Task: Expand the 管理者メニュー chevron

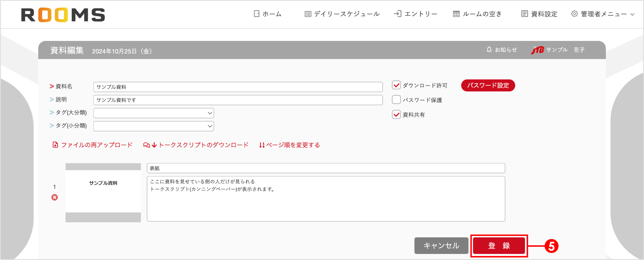Action: tap(633, 14)
